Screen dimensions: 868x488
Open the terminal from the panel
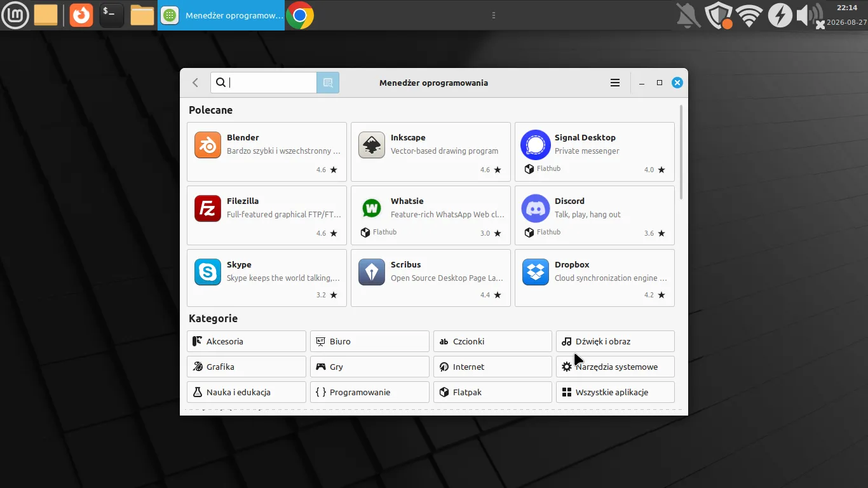[x=111, y=15]
